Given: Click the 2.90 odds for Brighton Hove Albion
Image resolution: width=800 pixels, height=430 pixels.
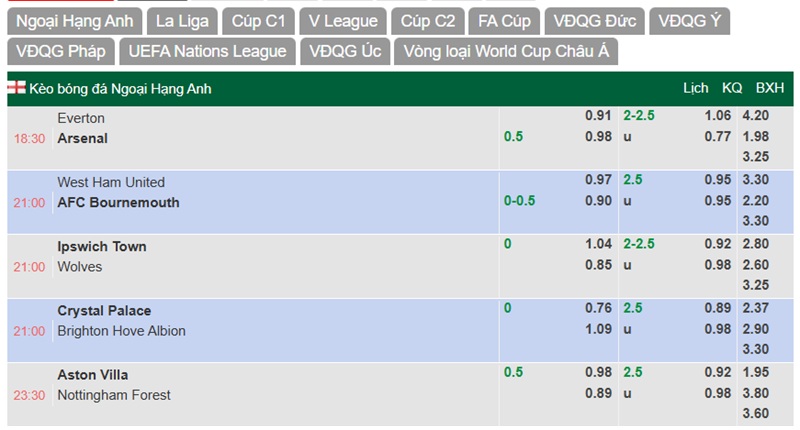Looking at the screenshot, I should (756, 329).
